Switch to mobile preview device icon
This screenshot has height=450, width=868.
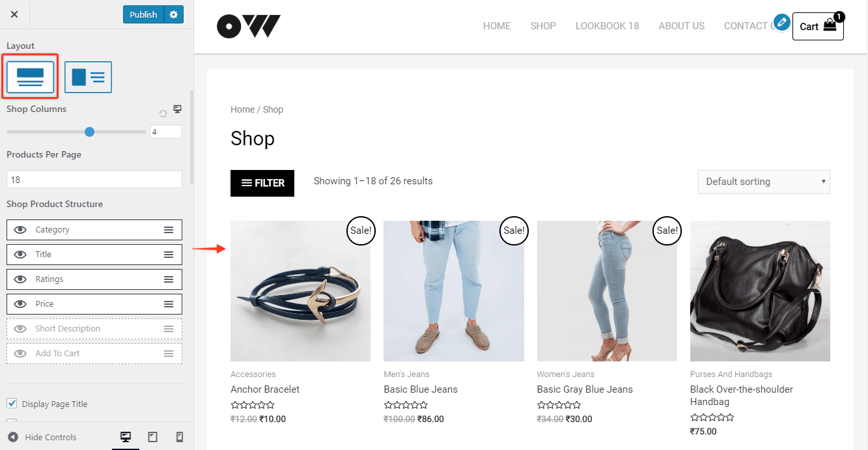coord(180,437)
